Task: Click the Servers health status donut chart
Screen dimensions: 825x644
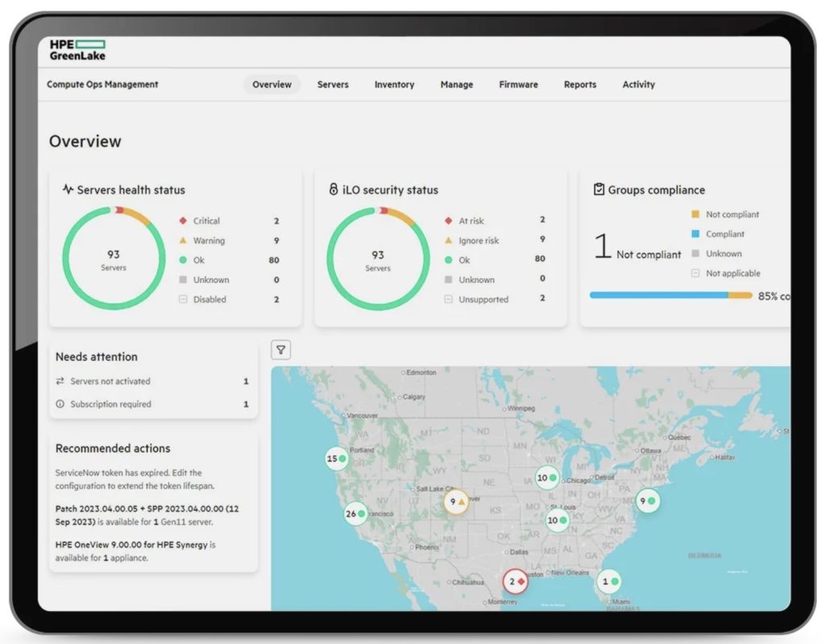Action: pyautogui.click(x=114, y=259)
